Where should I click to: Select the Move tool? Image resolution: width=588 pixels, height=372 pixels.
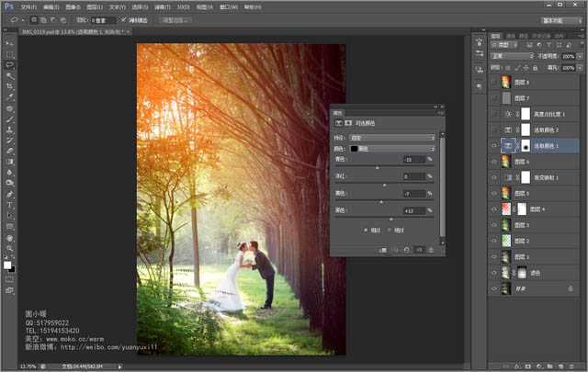(9, 43)
